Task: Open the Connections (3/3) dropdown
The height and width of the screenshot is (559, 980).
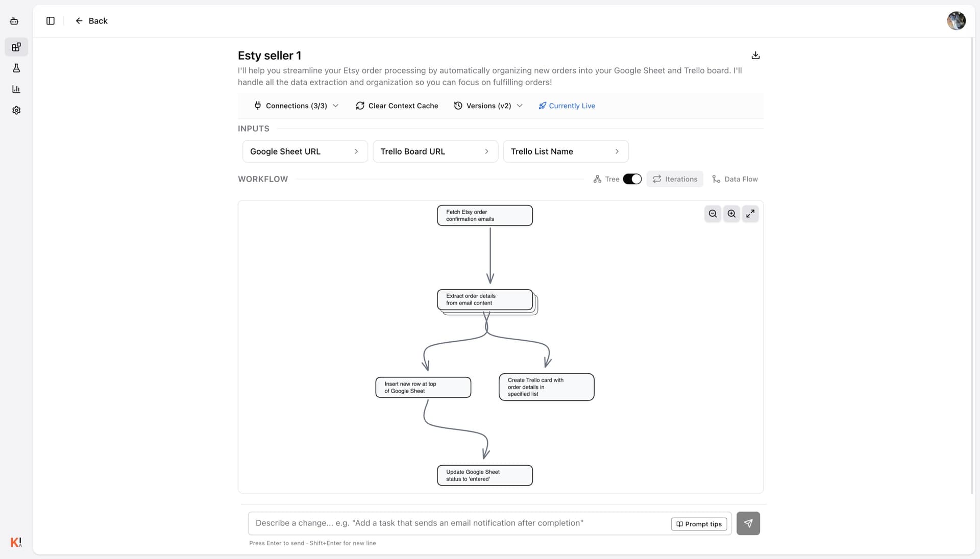Action: point(296,106)
